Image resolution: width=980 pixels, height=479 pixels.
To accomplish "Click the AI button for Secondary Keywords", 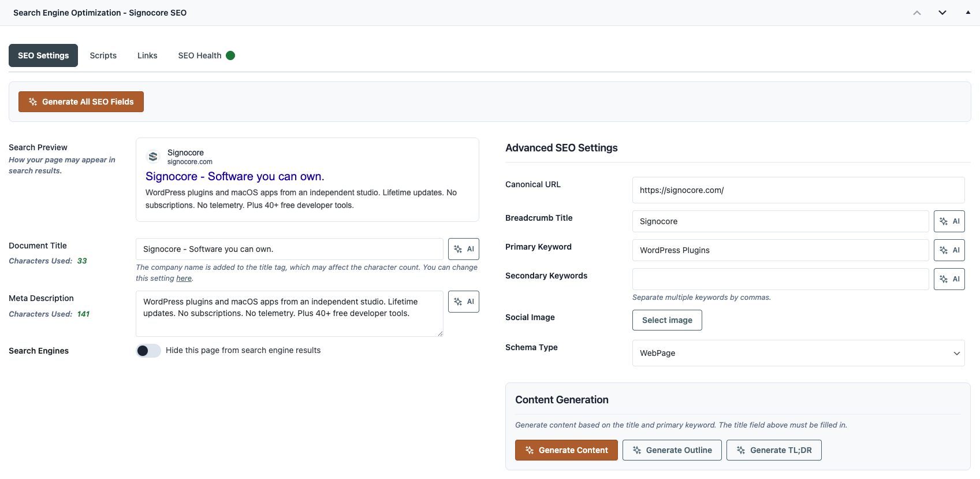I will pyautogui.click(x=949, y=279).
